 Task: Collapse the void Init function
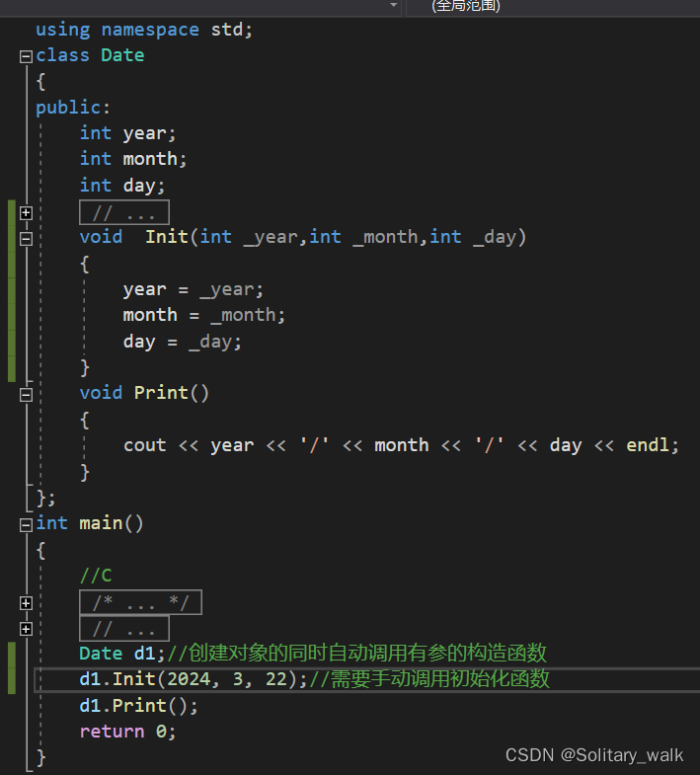click(26, 239)
